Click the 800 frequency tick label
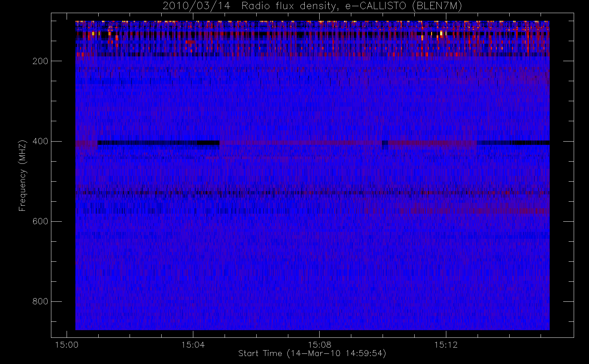 (40, 301)
